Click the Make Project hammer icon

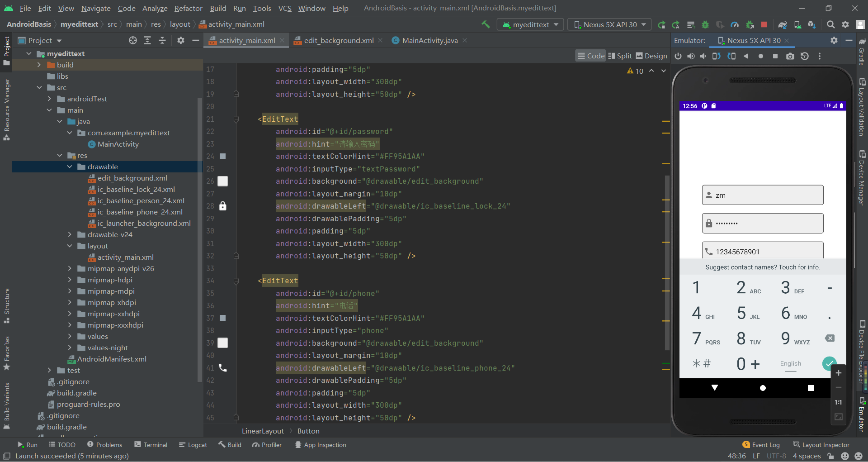tap(486, 24)
